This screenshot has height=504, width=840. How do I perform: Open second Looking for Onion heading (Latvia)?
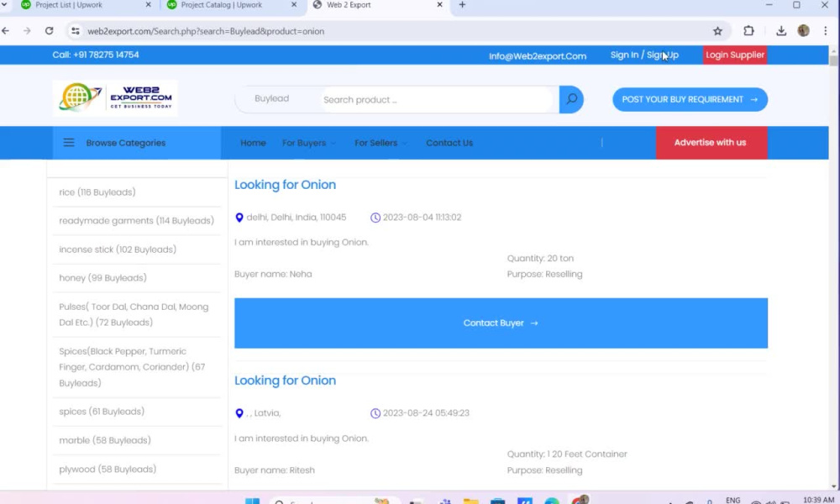pyautogui.click(x=285, y=381)
